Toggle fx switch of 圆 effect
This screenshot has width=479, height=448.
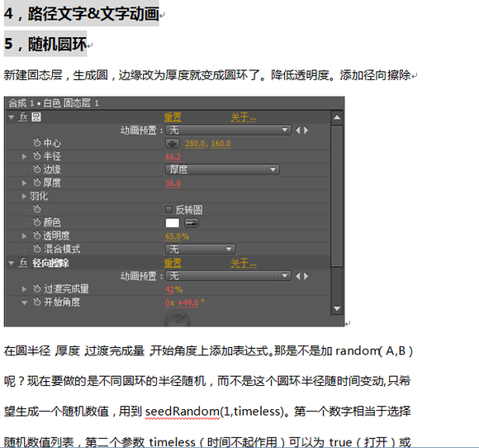23,117
